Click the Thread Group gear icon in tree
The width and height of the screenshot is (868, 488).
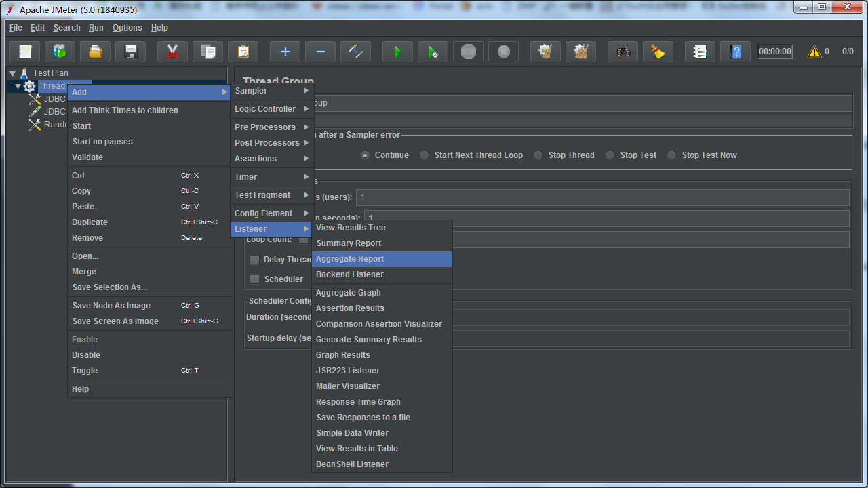click(30, 86)
